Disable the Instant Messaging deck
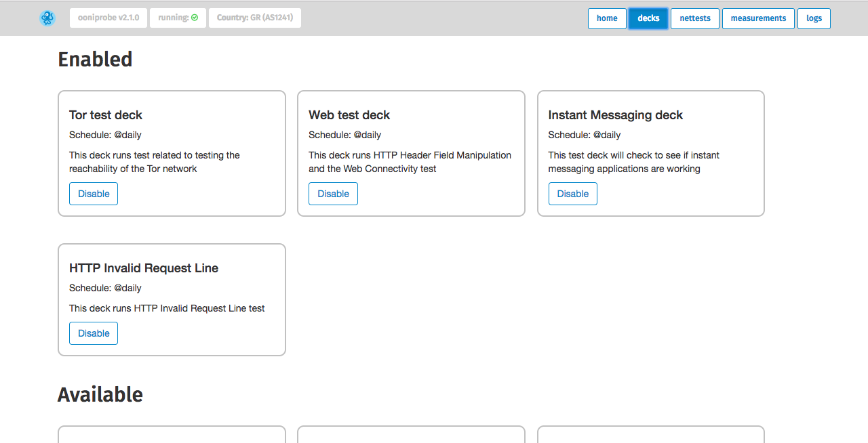This screenshot has height=443, width=868. pos(572,193)
